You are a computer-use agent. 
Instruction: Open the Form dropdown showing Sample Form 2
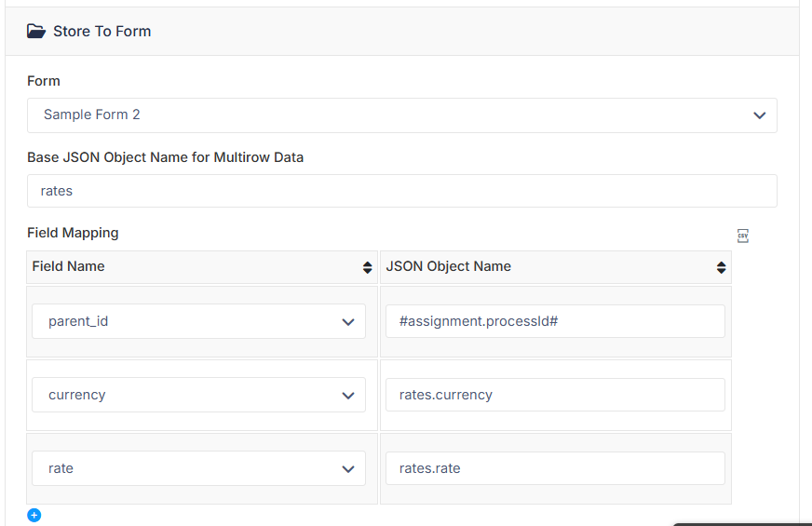click(x=402, y=115)
